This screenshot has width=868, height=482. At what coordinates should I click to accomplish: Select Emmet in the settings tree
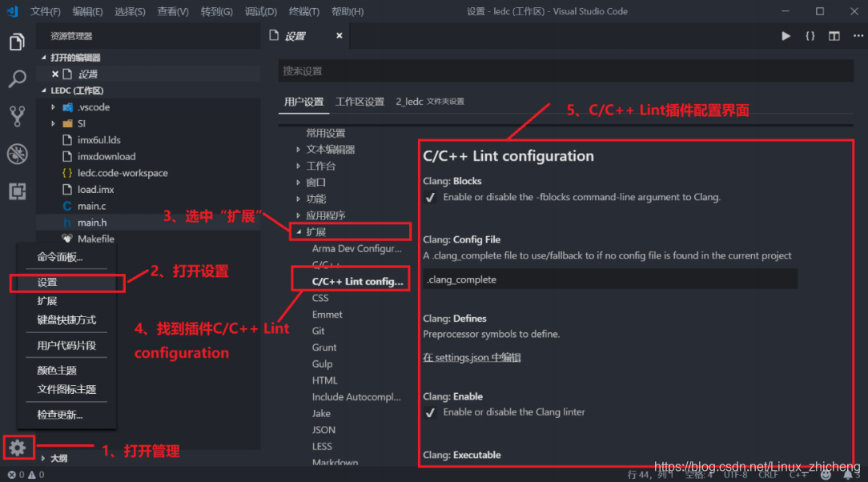point(327,315)
